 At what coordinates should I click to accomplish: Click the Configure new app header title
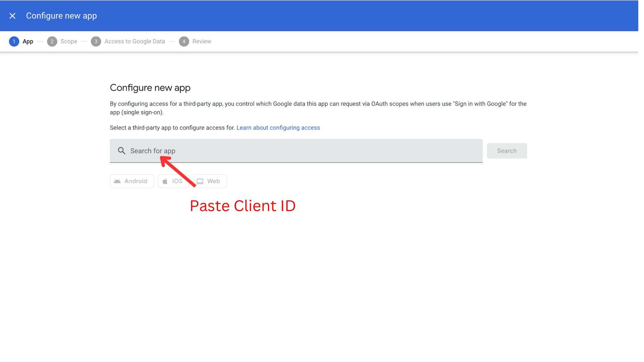pyautogui.click(x=62, y=16)
